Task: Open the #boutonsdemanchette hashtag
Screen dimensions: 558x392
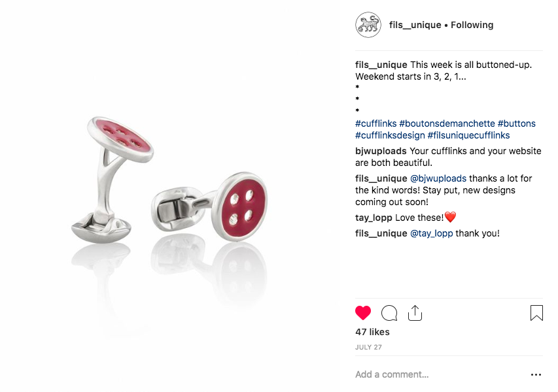Action: 447,123
